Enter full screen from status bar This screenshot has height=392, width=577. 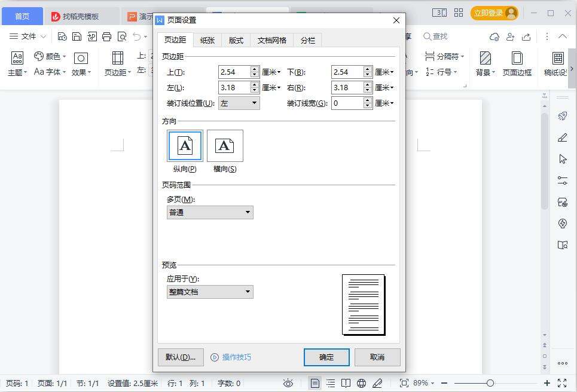point(562,383)
